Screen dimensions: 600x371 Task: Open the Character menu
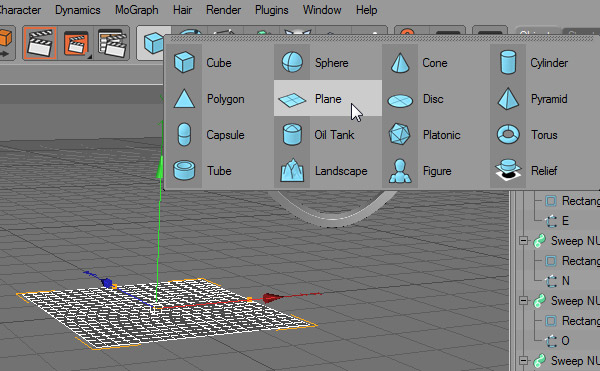click(20, 10)
